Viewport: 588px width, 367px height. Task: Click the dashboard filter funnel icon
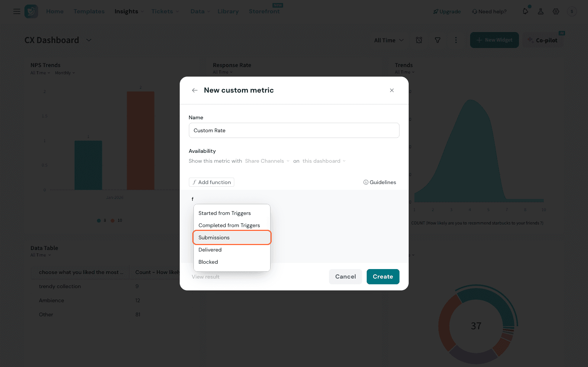coord(438,40)
